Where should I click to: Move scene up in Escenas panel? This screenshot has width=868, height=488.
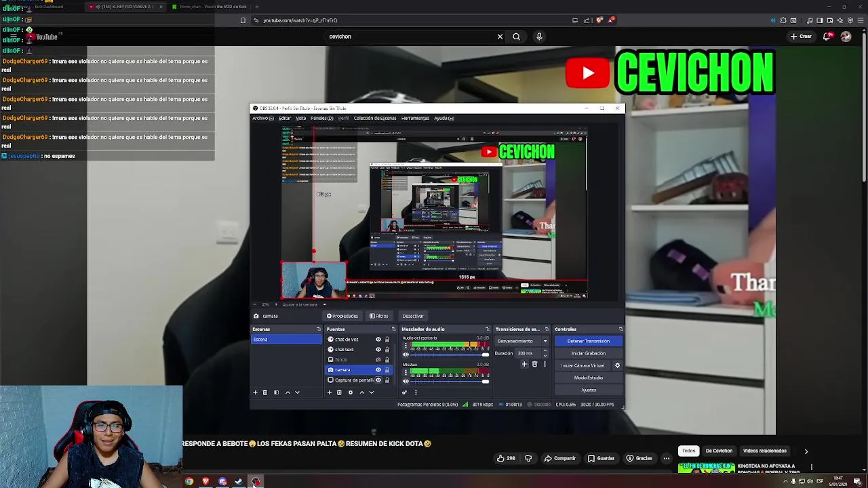pos(288,392)
